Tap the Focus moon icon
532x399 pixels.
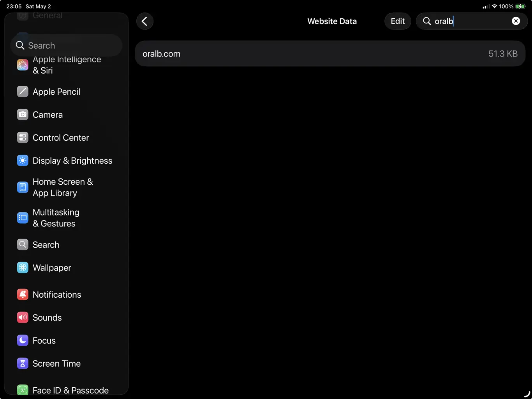click(23, 341)
